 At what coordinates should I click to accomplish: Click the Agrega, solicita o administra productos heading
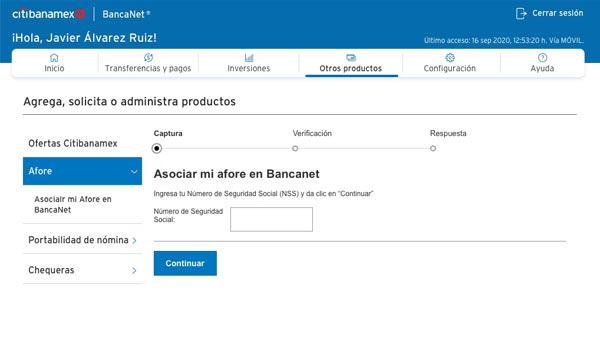(129, 101)
